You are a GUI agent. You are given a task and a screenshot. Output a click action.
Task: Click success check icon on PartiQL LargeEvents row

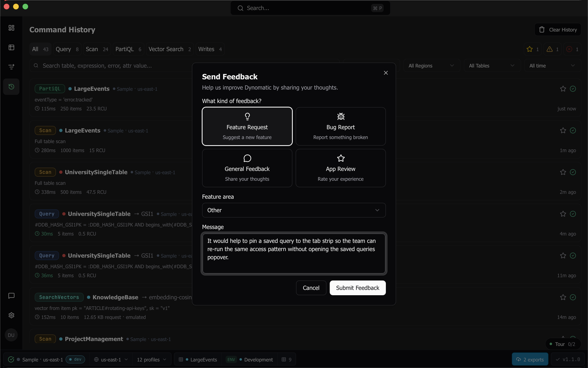(573, 89)
